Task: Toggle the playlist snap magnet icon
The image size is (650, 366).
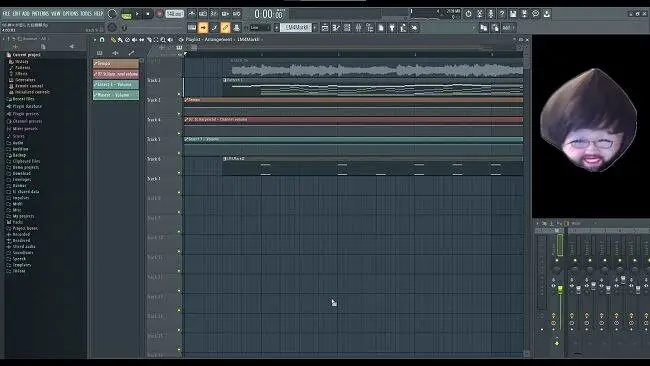Action: click(x=102, y=40)
